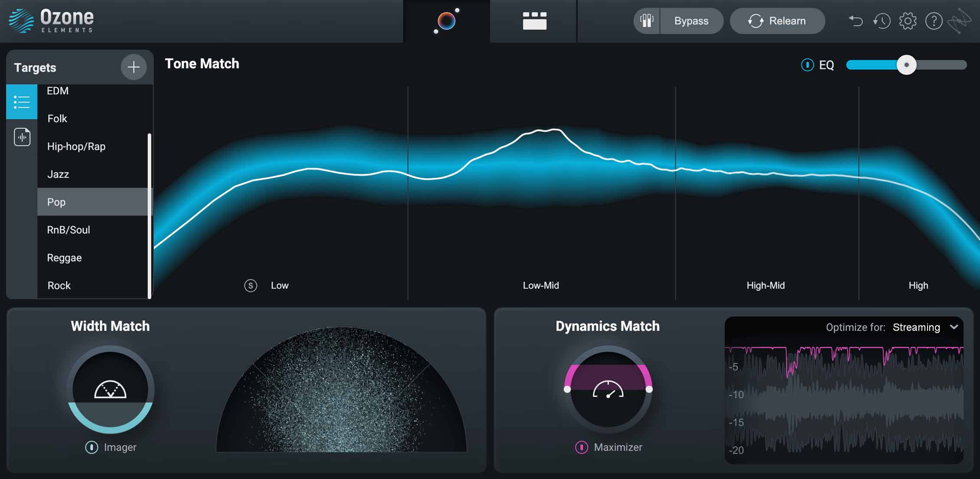Viewport: 980px width, 479px height.
Task: Click the add target plus button
Action: click(x=134, y=67)
